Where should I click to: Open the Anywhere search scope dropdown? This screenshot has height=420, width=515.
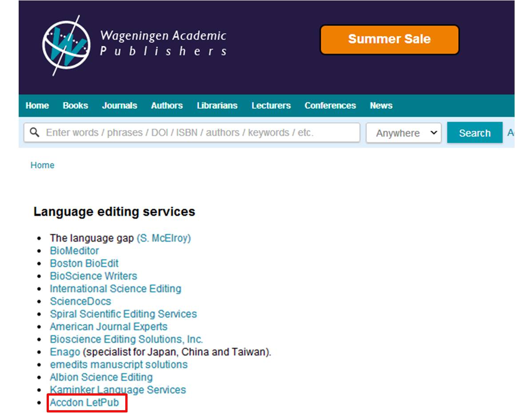tap(403, 132)
